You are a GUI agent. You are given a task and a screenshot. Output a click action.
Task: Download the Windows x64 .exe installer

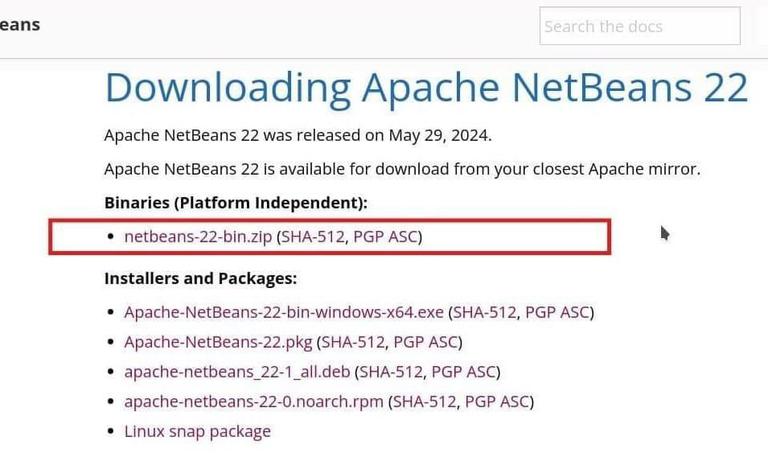284,312
